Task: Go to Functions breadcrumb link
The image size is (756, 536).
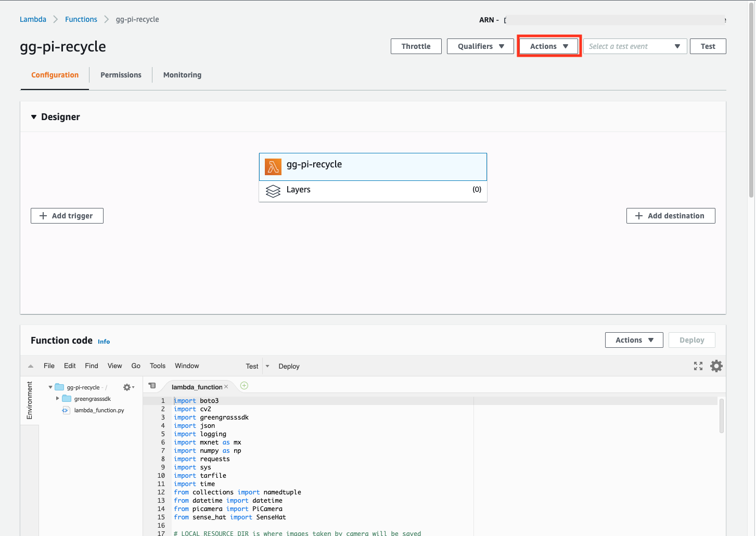Action: click(81, 19)
